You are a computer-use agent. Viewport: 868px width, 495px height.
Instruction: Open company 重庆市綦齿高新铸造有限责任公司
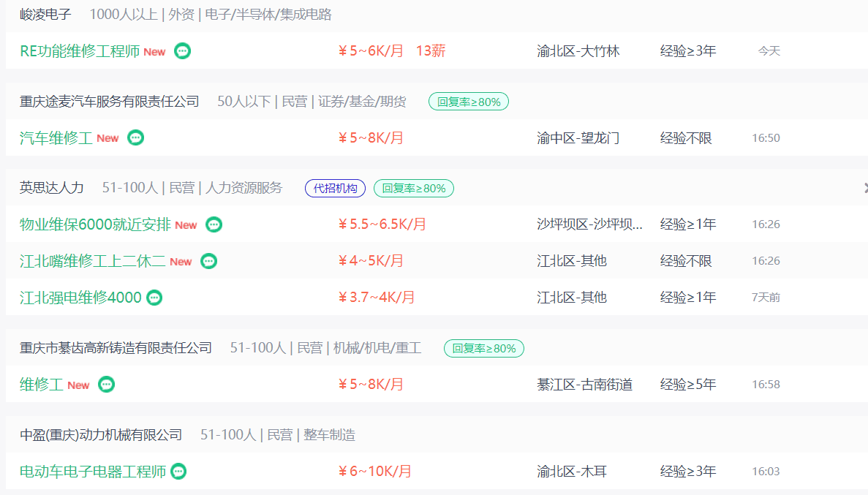pos(116,348)
